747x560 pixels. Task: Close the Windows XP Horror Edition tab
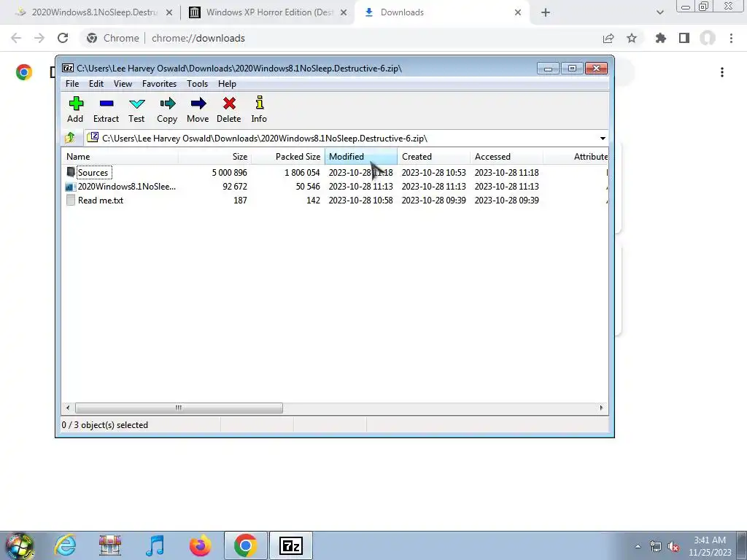click(344, 12)
